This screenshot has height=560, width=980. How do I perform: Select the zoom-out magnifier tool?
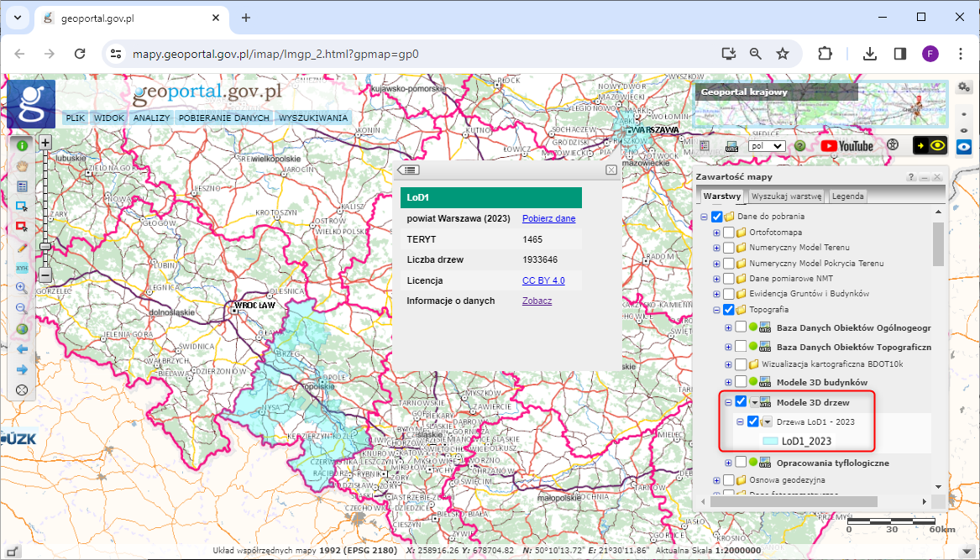[x=22, y=308]
